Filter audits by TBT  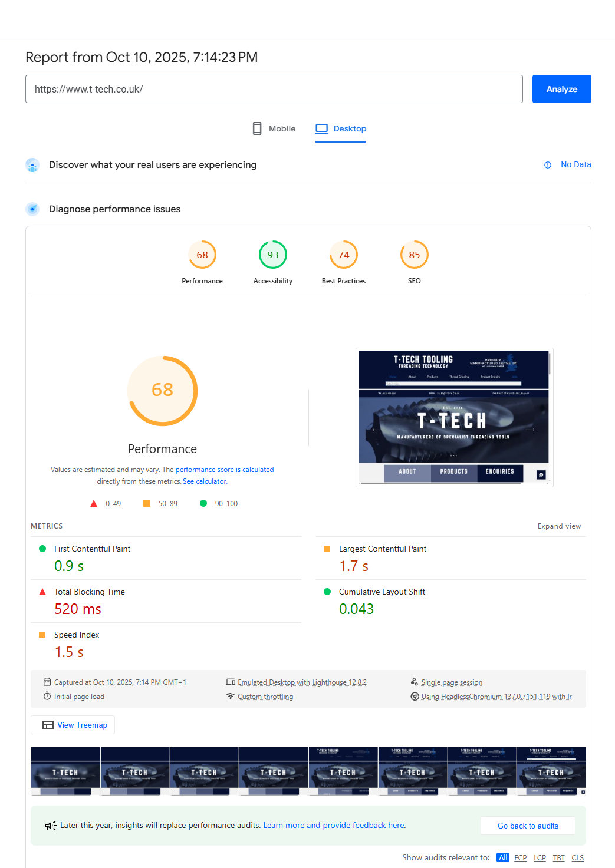[558, 857]
